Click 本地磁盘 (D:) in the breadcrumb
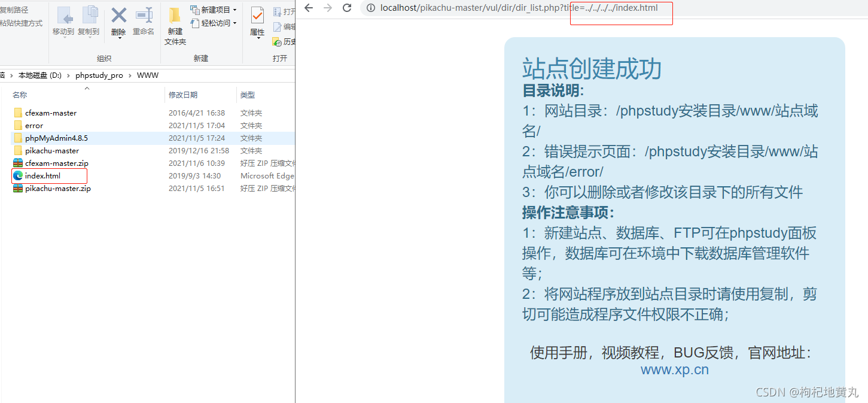This screenshot has height=403, width=868. pos(39,75)
